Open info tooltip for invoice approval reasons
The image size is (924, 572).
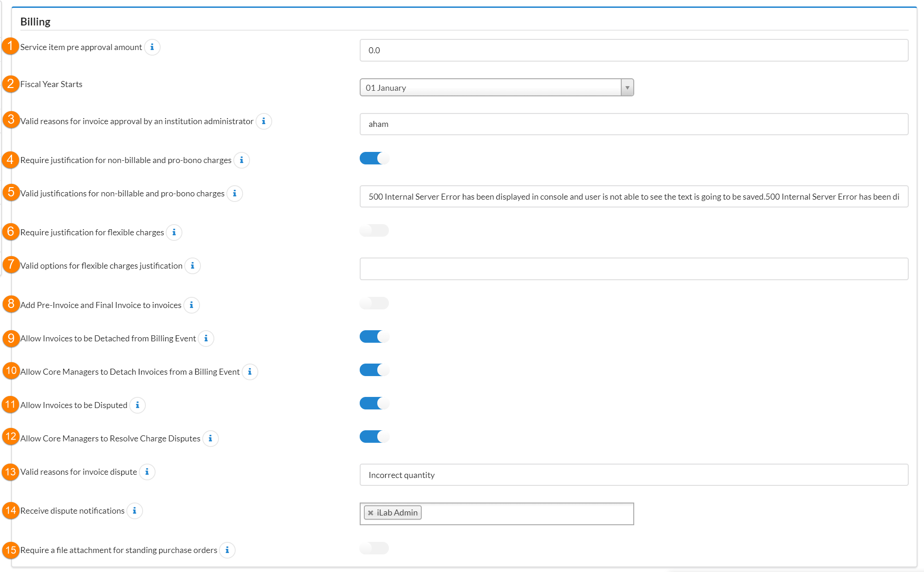point(263,121)
